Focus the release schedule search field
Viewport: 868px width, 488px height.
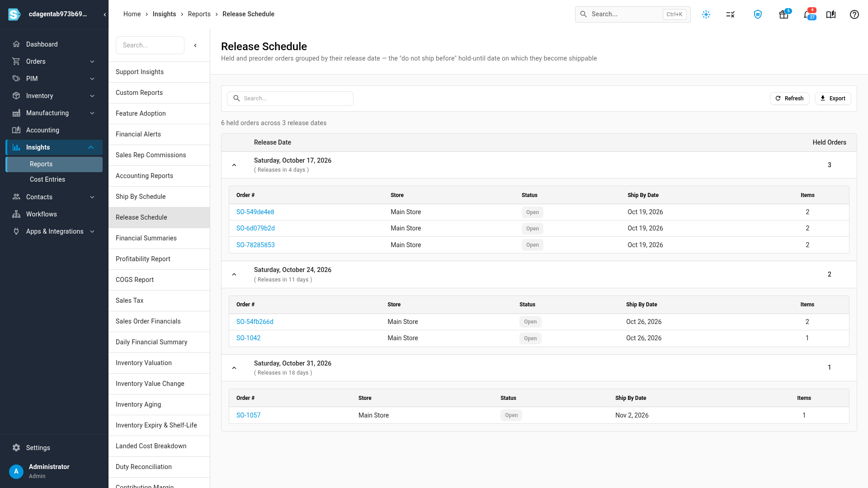[x=290, y=99]
